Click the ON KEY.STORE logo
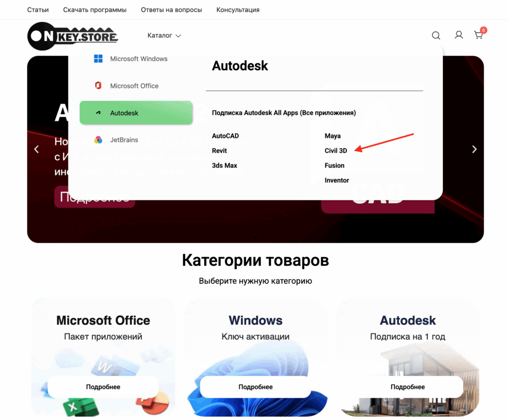Image resolution: width=508 pixels, height=420 pixels. pyautogui.click(x=73, y=36)
